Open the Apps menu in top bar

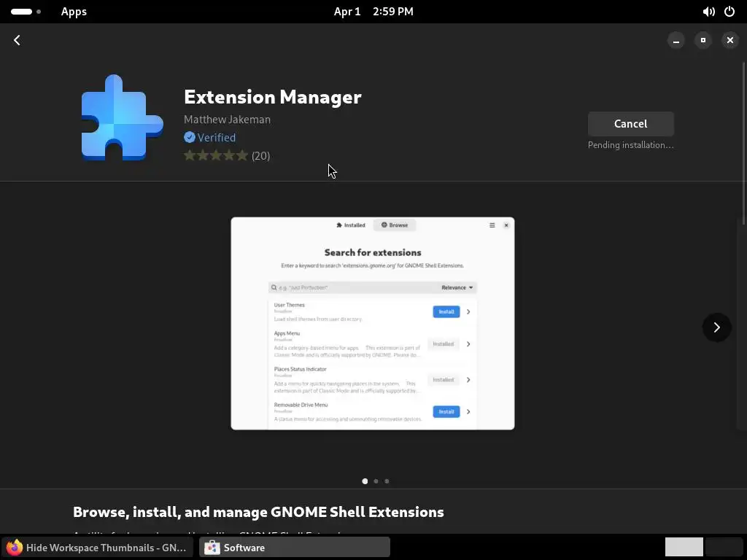pyautogui.click(x=74, y=12)
